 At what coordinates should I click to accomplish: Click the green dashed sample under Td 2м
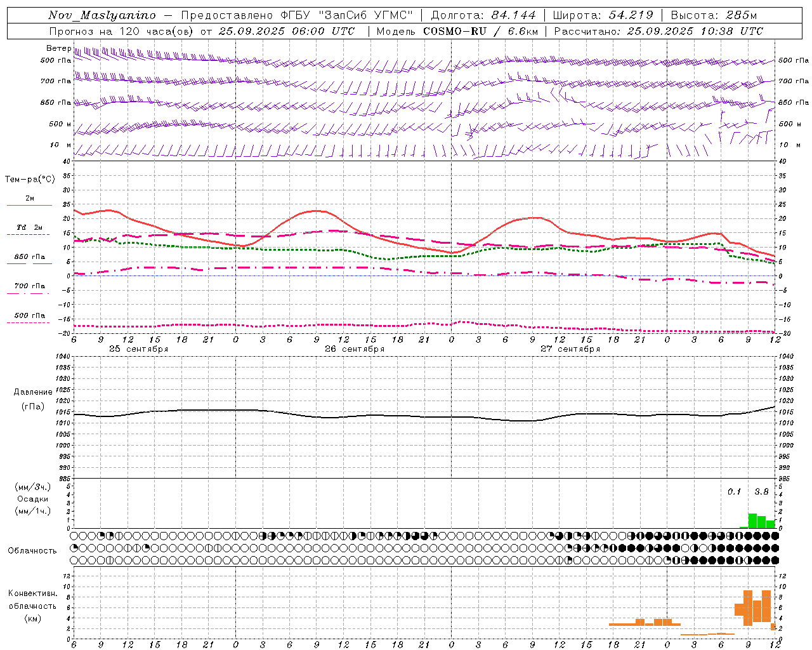click(x=29, y=234)
